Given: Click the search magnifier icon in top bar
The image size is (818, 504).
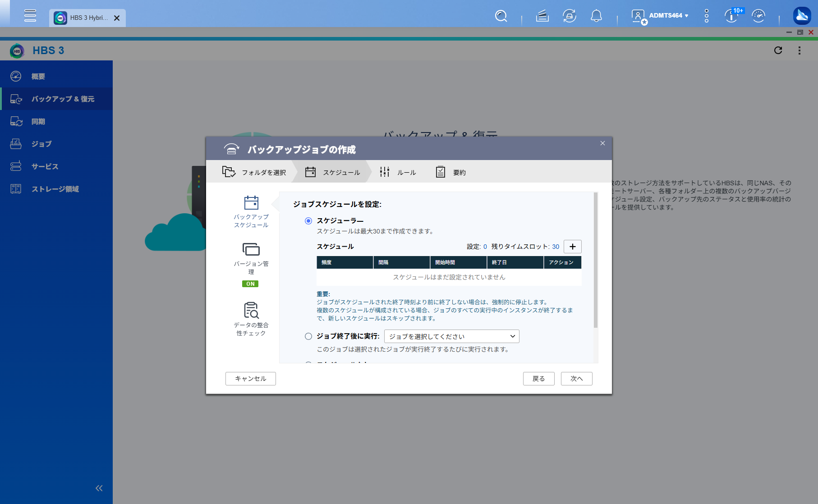Looking at the screenshot, I should tap(501, 16).
